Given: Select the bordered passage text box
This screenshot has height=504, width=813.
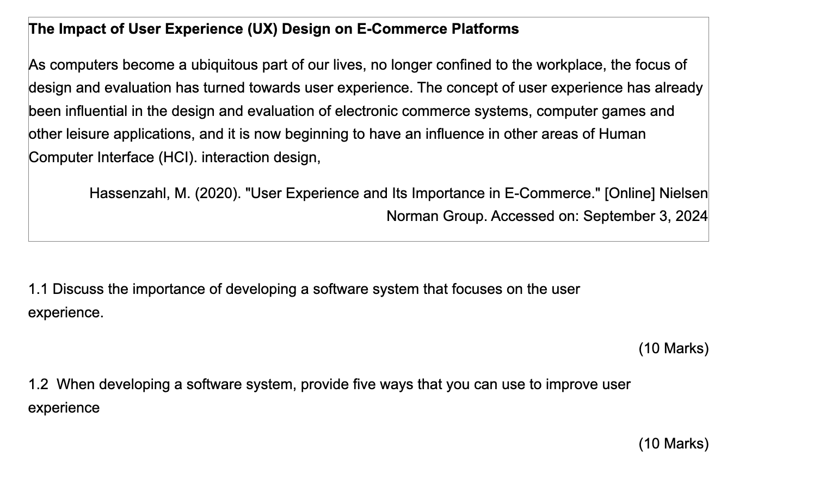Looking at the screenshot, I should click(x=368, y=130).
